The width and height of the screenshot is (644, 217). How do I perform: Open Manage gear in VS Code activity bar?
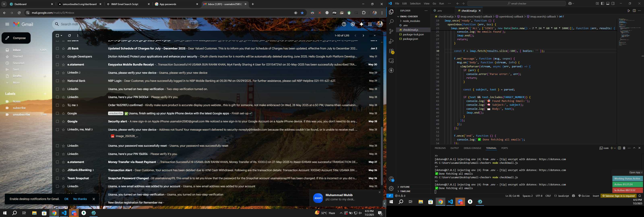click(x=391, y=188)
